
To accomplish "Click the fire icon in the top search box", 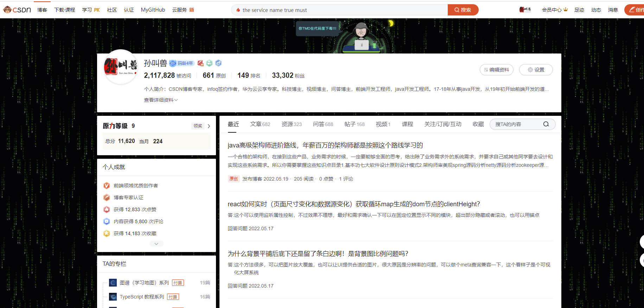I will tap(238, 10).
